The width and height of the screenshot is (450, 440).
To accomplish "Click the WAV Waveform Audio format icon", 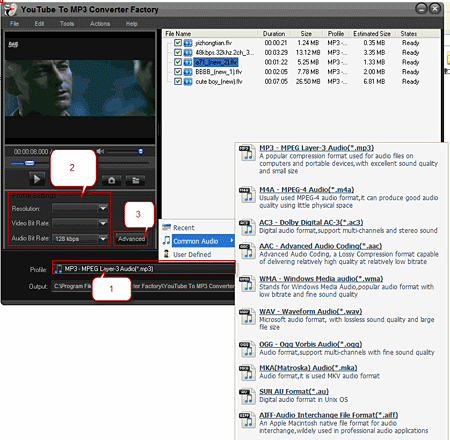I will (x=247, y=317).
